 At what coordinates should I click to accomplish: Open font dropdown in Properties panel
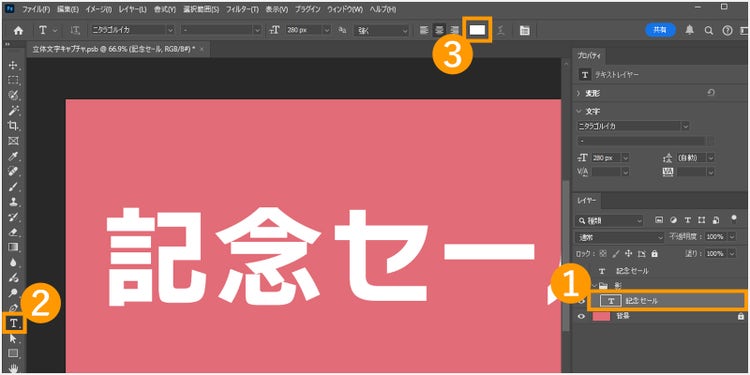(686, 126)
